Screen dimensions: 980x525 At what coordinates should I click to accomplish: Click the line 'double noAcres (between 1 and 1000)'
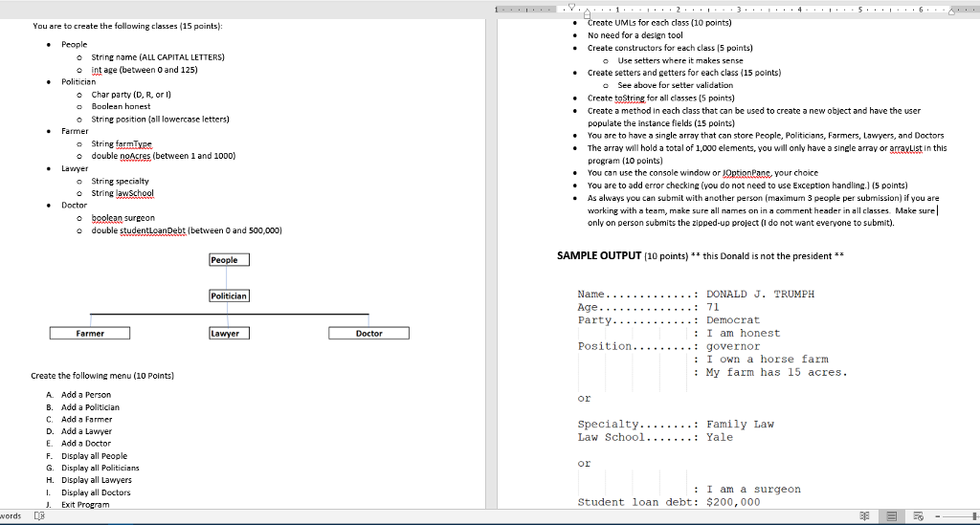click(163, 156)
